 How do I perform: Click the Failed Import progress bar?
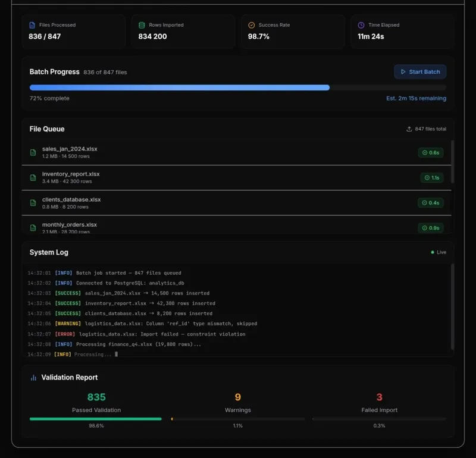[x=379, y=419]
